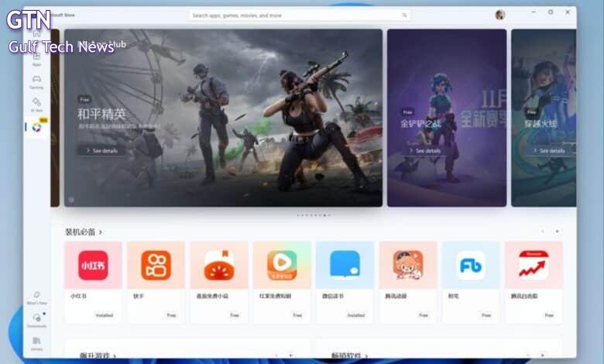Screen dimensions: 604x364
Task: Open the Gaming section in the sidebar
Action: (x=36, y=81)
